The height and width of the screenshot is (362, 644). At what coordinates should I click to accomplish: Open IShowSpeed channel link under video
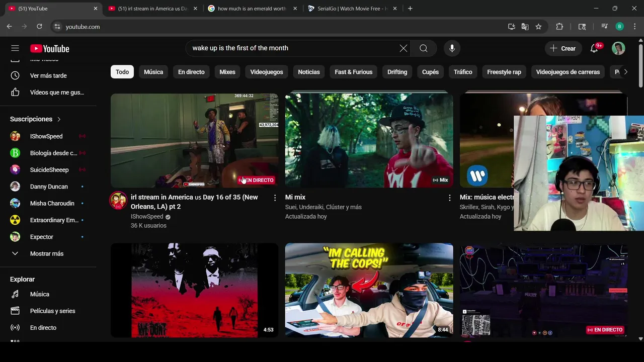coord(147,217)
